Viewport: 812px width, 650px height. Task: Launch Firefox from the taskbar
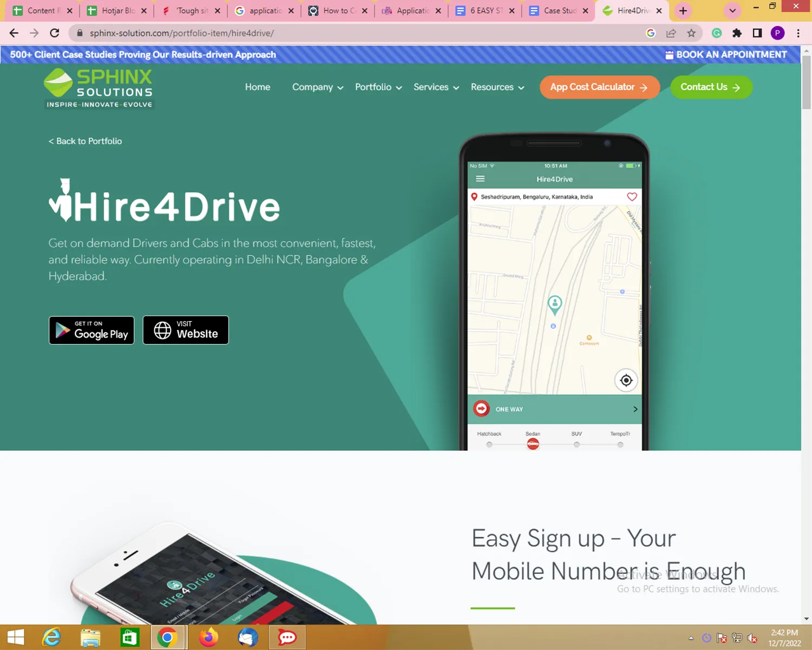(208, 638)
